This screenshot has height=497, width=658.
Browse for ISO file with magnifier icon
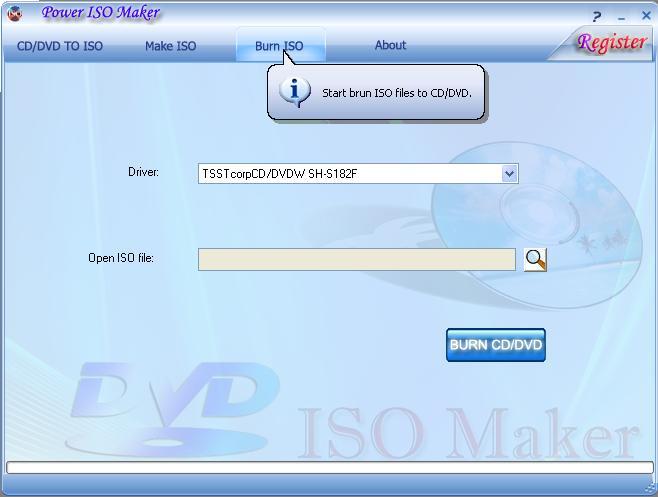[x=535, y=259]
